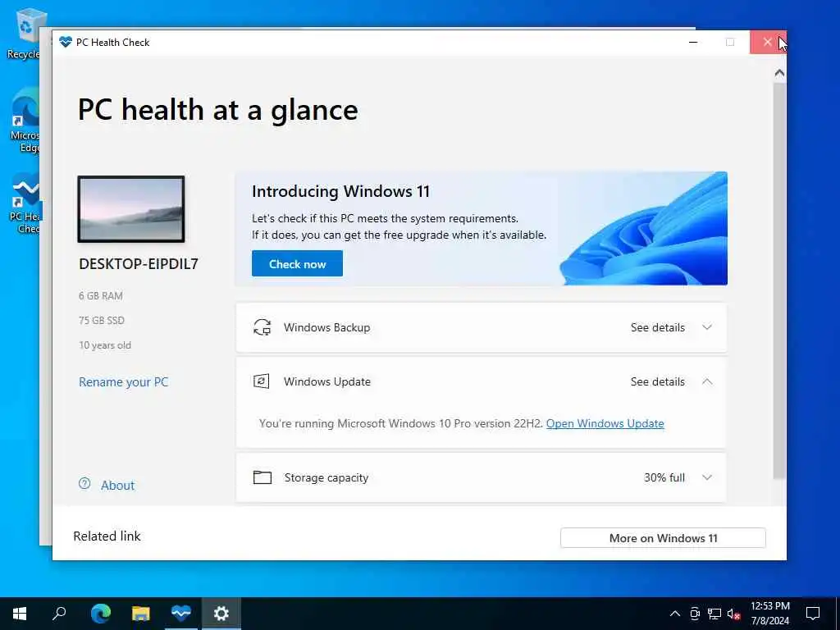Click the 10 years old text

point(104,345)
